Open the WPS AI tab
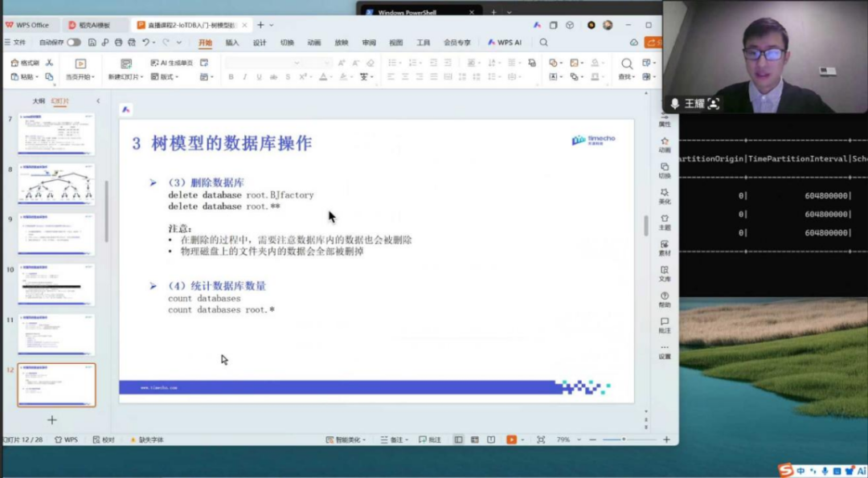The height and width of the screenshot is (478, 868). click(x=504, y=43)
